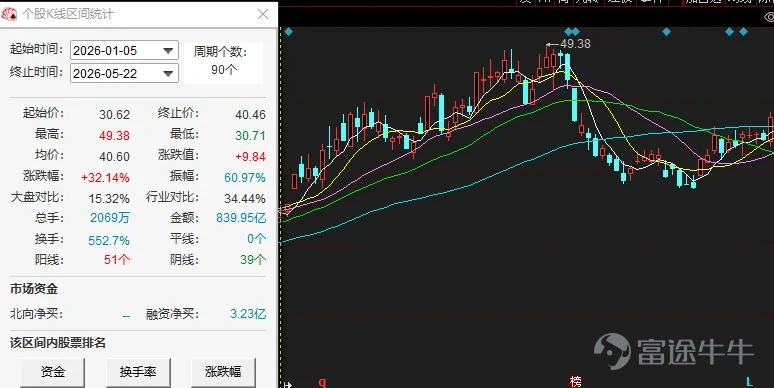Close the 个股K线区间统计 dialog
The image size is (774, 388).
point(263,14)
